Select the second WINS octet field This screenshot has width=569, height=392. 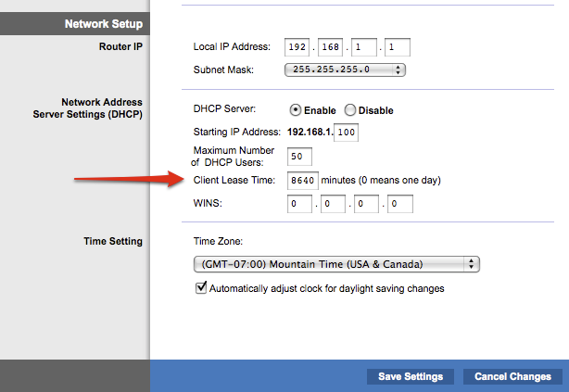click(x=333, y=203)
